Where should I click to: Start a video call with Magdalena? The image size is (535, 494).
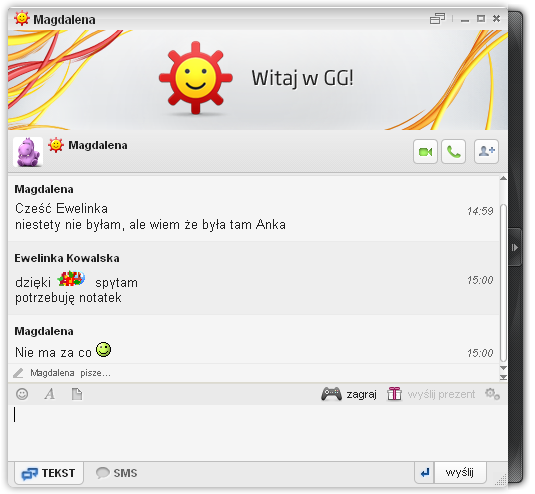[x=425, y=152]
